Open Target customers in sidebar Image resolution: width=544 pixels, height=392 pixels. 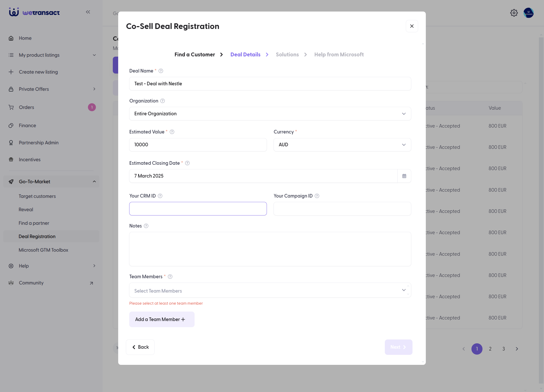tap(37, 196)
